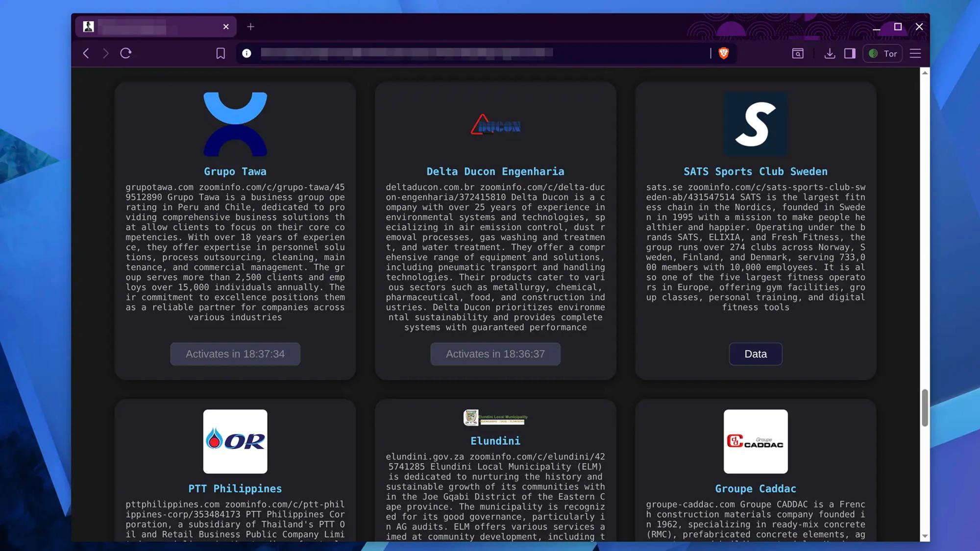Close the current browser tab
The image size is (980, 551).
click(x=226, y=27)
